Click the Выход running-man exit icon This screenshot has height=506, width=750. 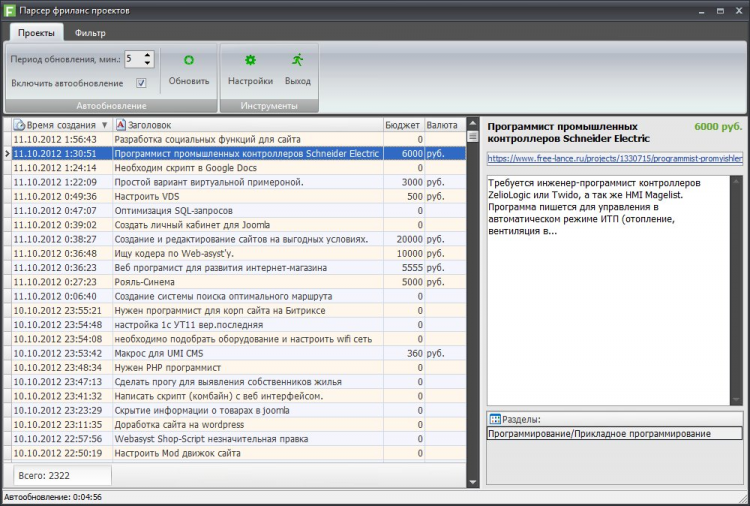tap(297, 61)
